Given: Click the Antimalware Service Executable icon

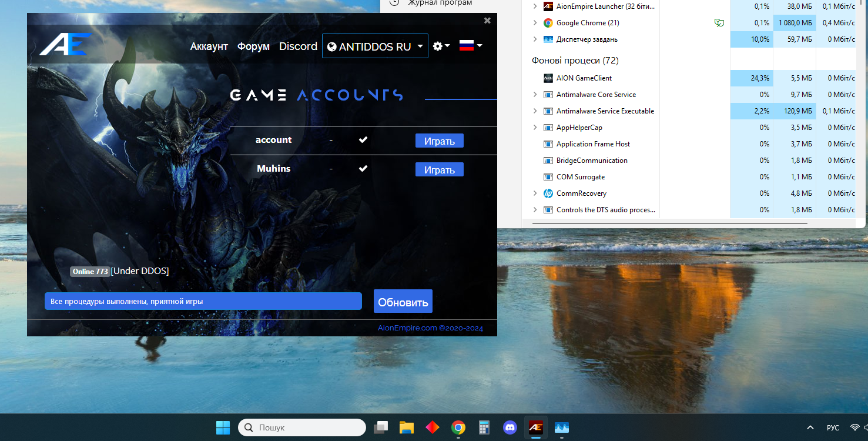Looking at the screenshot, I should pyautogui.click(x=548, y=111).
